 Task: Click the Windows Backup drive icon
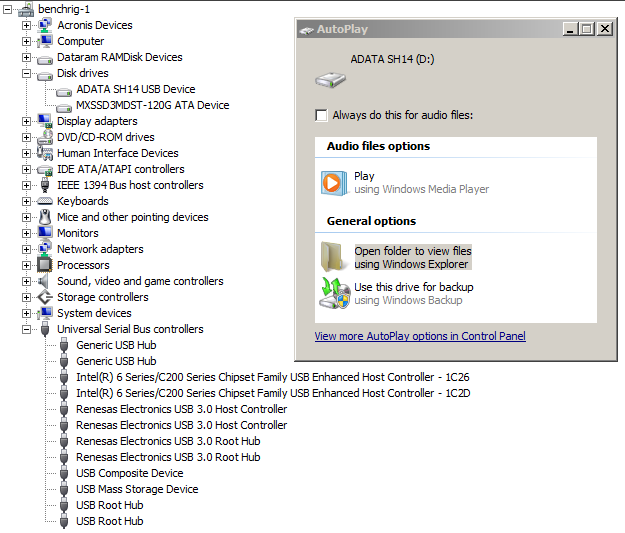(332, 293)
